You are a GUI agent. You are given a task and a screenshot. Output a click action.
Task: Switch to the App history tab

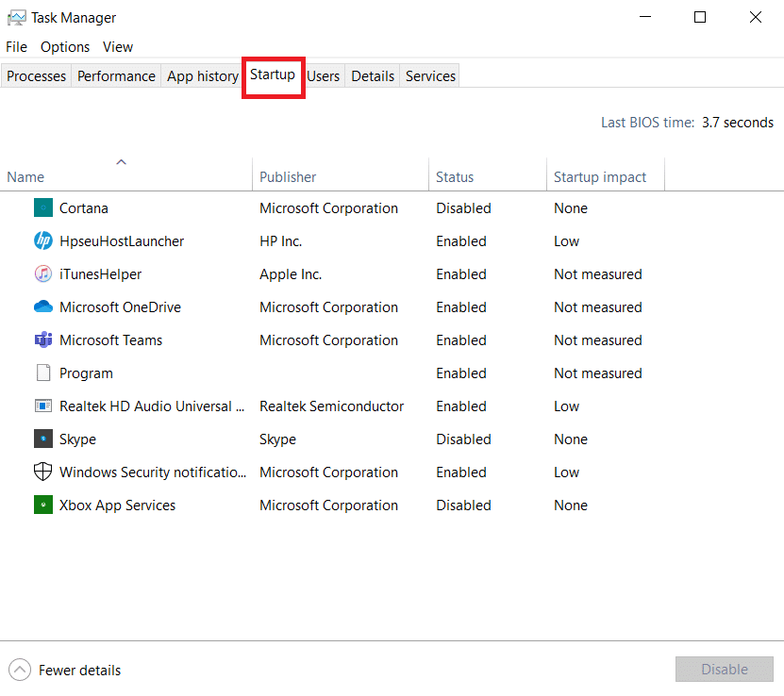pos(203,76)
